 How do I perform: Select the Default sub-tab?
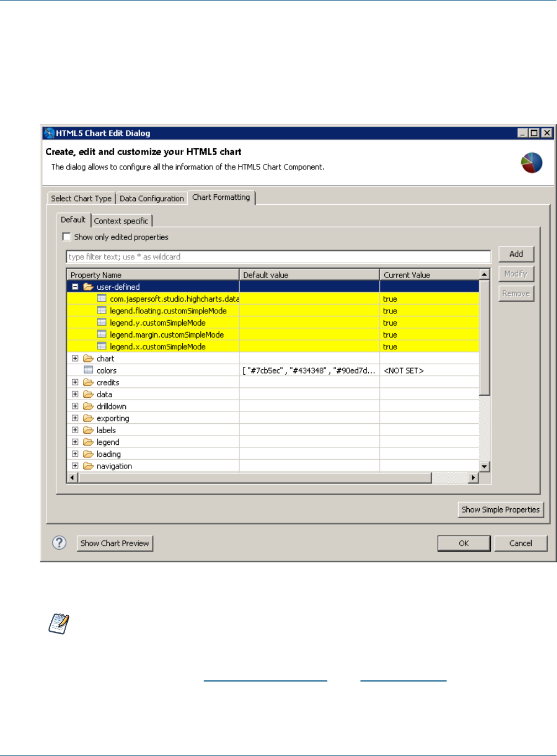click(x=73, y=220)
